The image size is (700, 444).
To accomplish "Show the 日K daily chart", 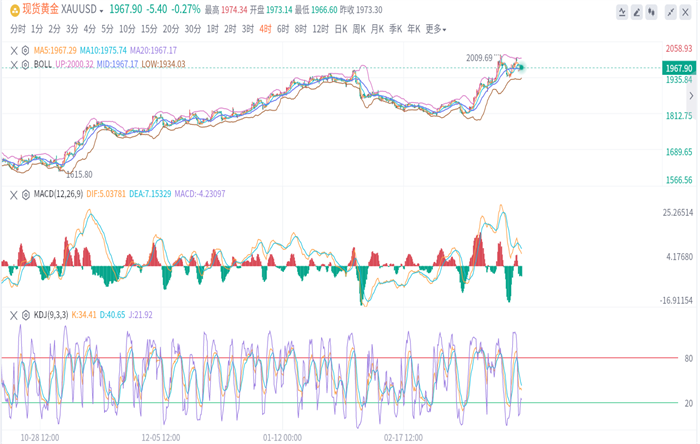I will coord(341,29).
